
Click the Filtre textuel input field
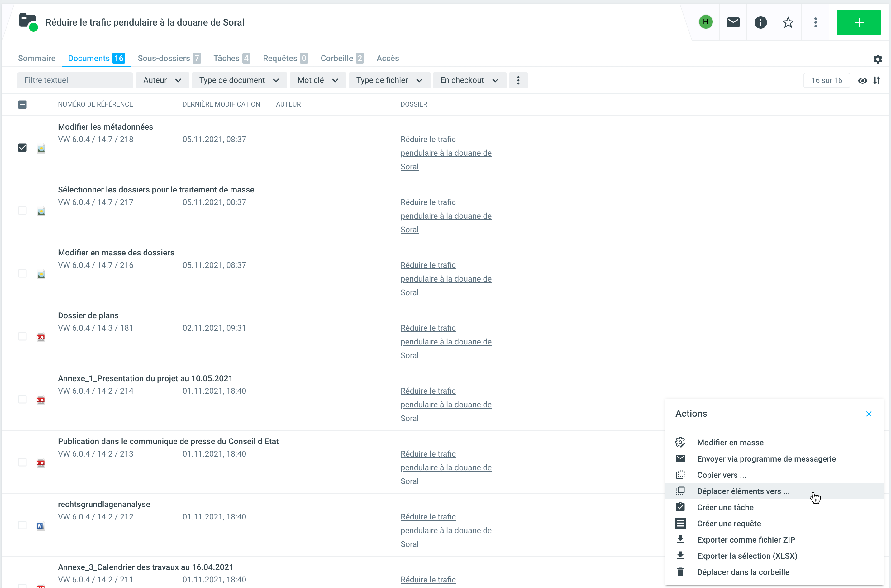(x=75, y=80)
